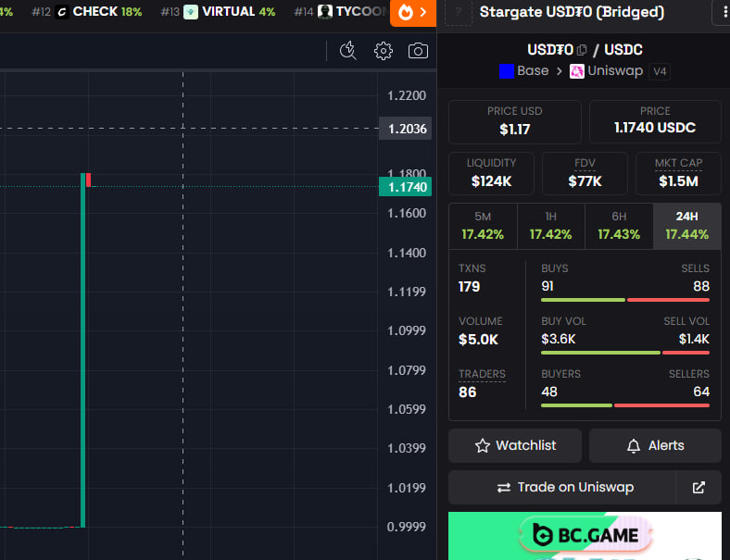Screen dimensions: 730x560
Task: Take chart snapshot with camera icon
Action: point(418,51)
